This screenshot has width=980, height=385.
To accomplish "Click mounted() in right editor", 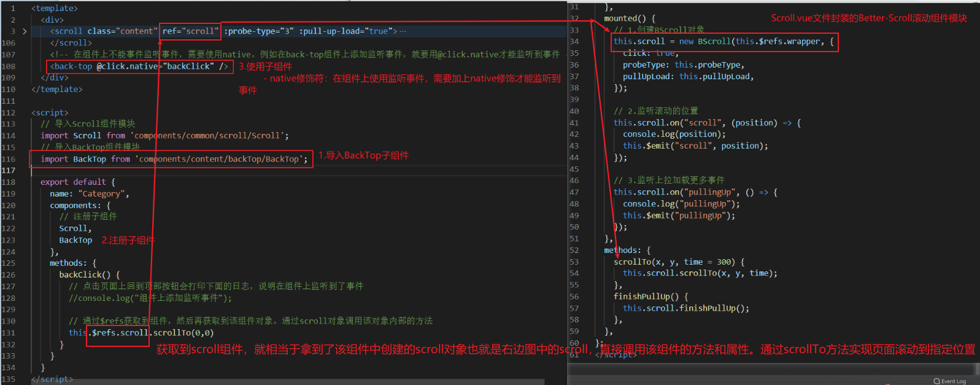I will [x=630, y=19].
